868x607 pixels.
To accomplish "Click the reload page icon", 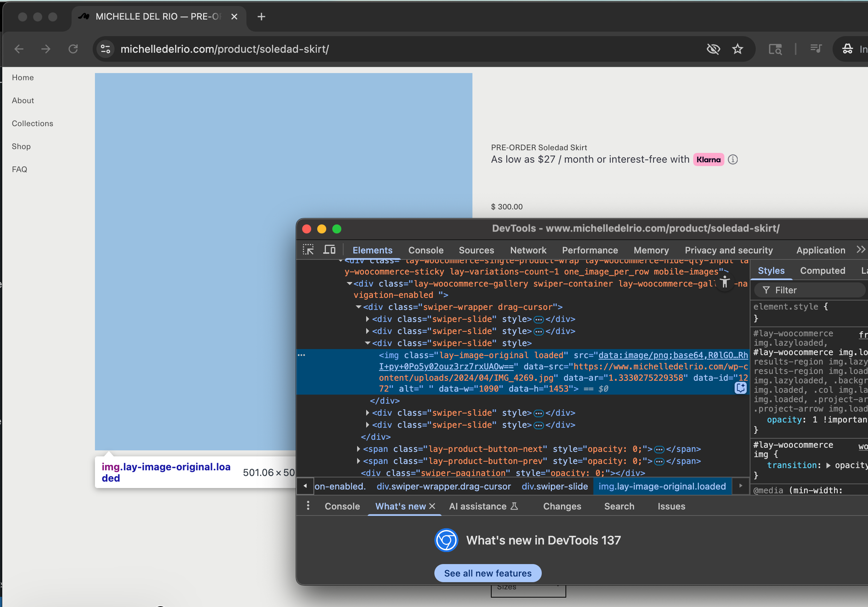I will tap(73, 49).
